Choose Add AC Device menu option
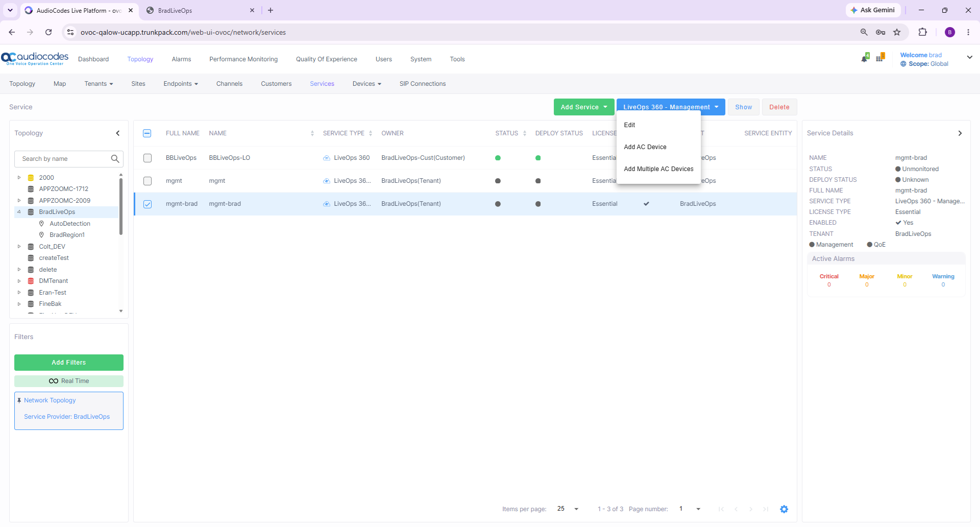 [658, 147]
